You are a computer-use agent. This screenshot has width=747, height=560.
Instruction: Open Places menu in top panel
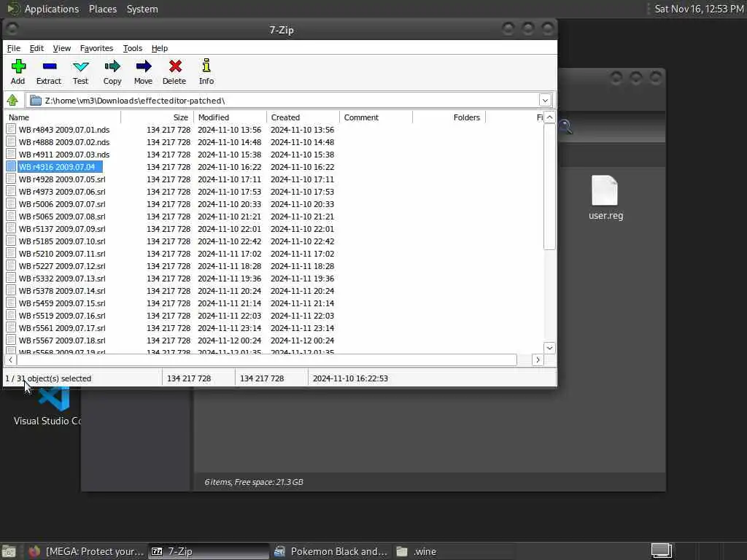pos(103,9)
